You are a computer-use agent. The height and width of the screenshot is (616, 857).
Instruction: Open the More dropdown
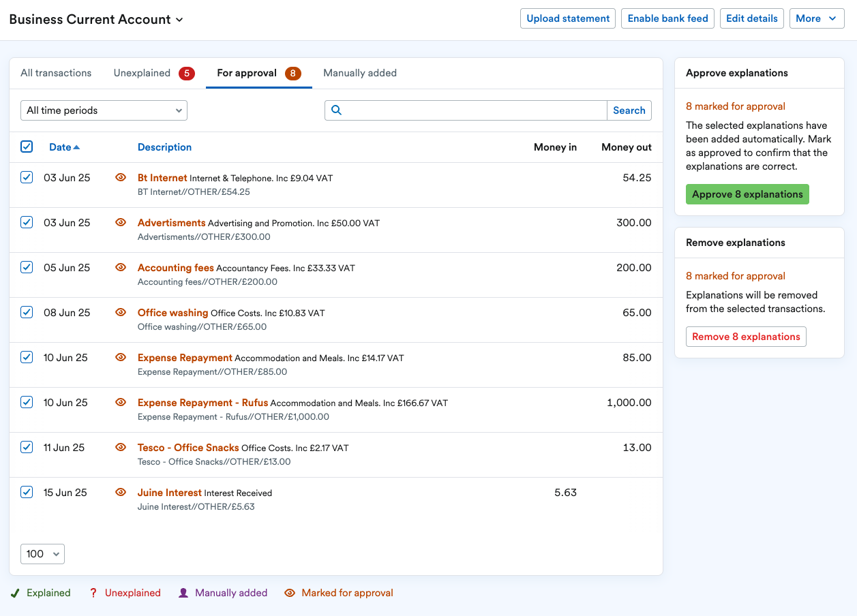click(817, 18)
